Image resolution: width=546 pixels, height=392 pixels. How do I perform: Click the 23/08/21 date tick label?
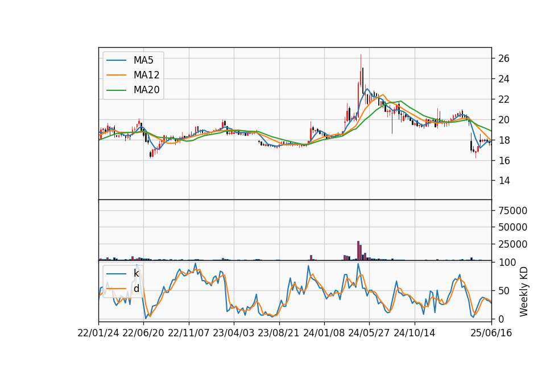pos(279,333)
